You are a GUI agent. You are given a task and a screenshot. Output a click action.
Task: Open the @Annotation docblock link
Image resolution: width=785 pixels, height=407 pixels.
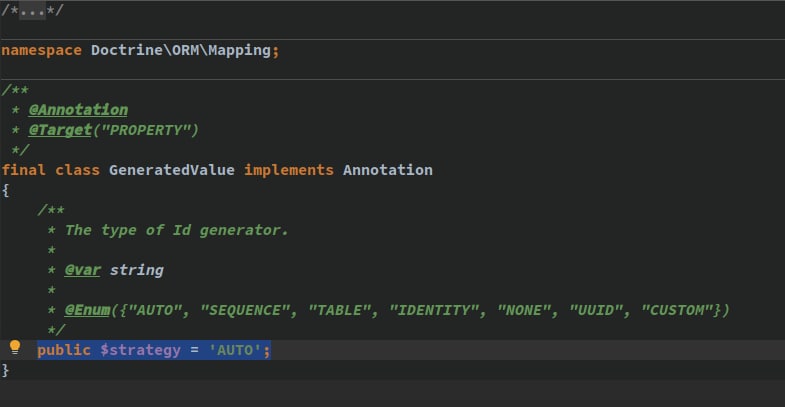tap(78, 110)
